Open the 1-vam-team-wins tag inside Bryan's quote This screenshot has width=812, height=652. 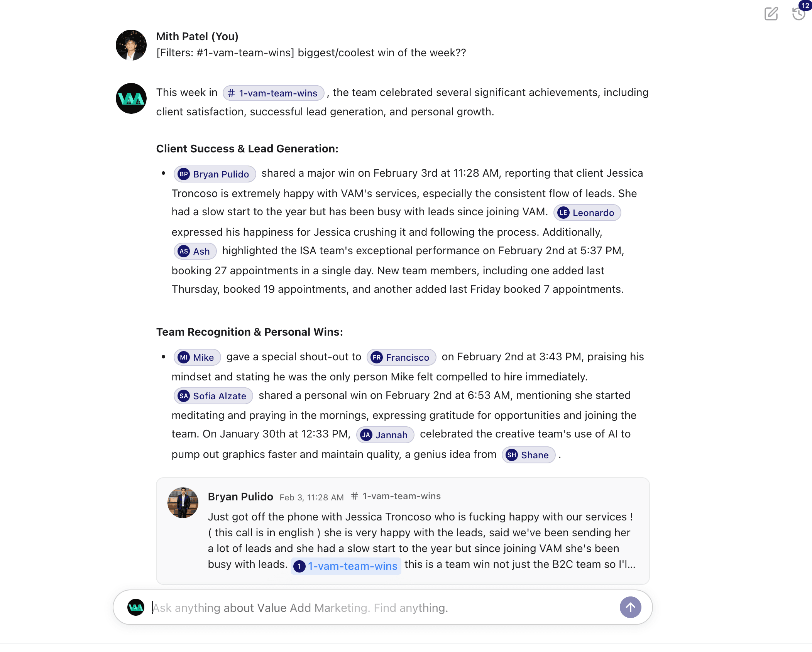346,566
